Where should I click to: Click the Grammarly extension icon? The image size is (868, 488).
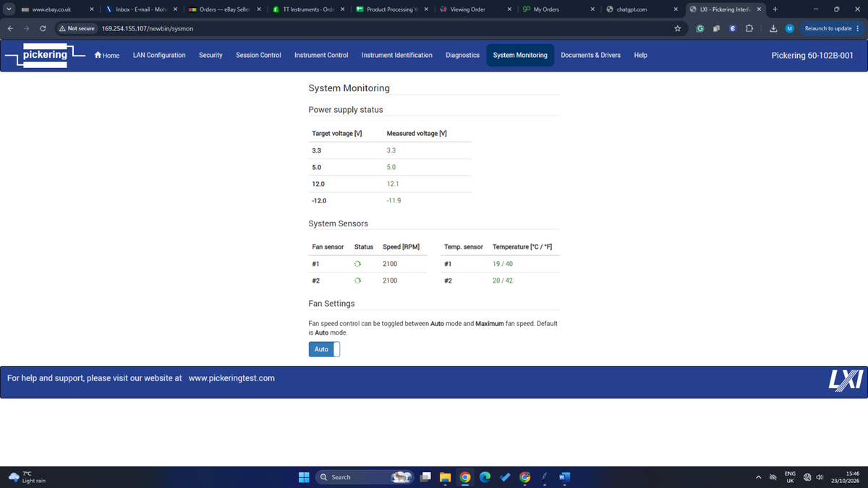click(x=699, y=28)
